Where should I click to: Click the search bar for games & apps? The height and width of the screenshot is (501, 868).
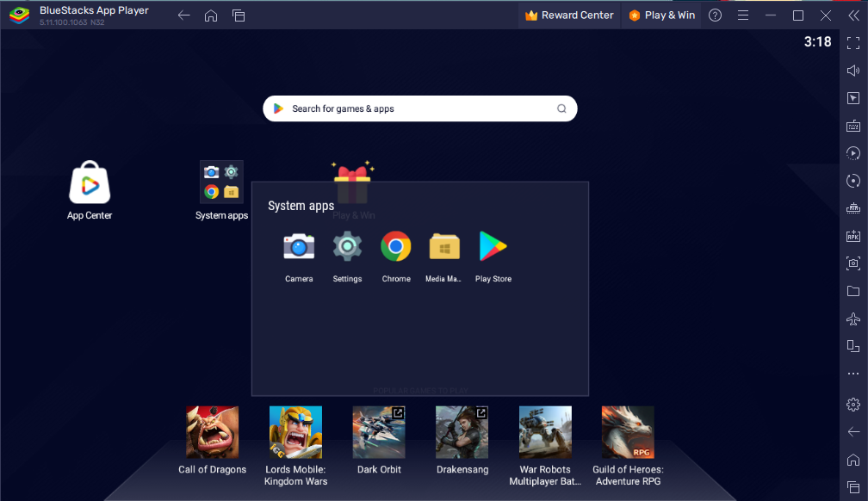pos(419,108)
